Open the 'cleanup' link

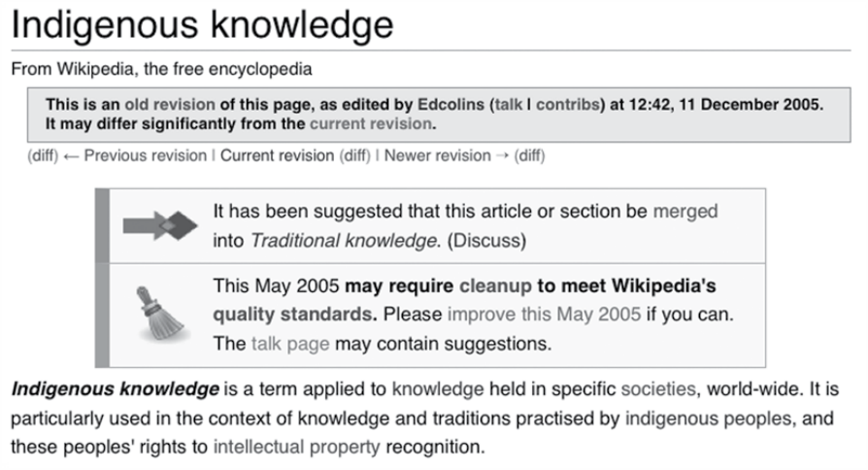(495, 285)
